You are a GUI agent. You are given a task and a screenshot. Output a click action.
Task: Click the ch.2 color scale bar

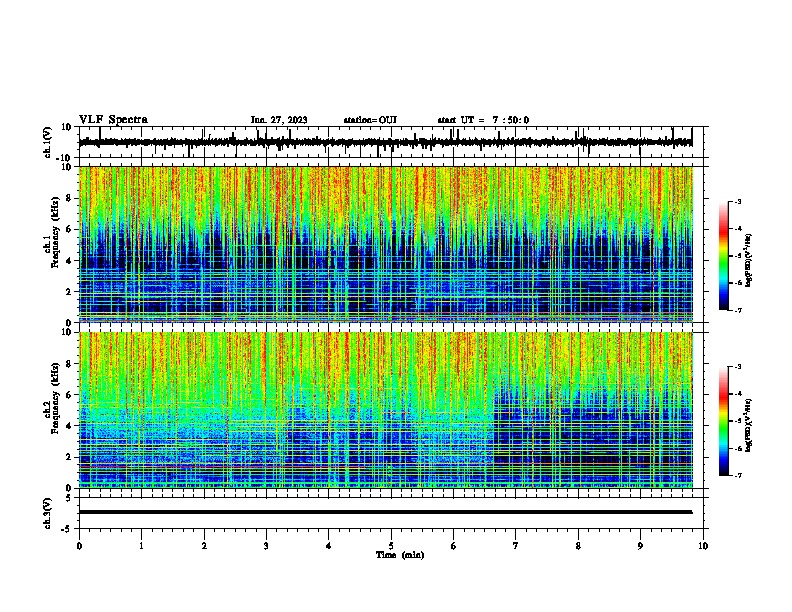pos(723,421)
